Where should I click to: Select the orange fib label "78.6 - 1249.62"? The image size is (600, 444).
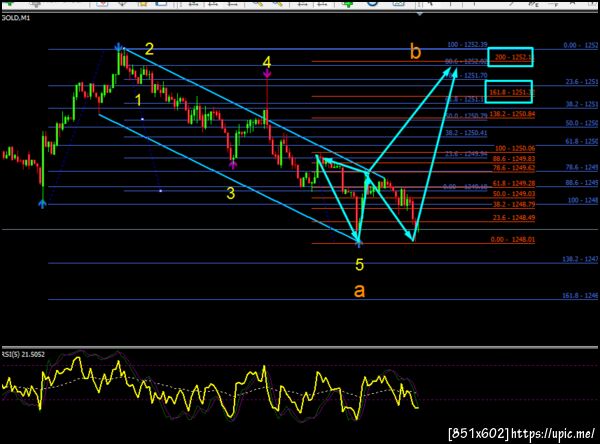514,168
